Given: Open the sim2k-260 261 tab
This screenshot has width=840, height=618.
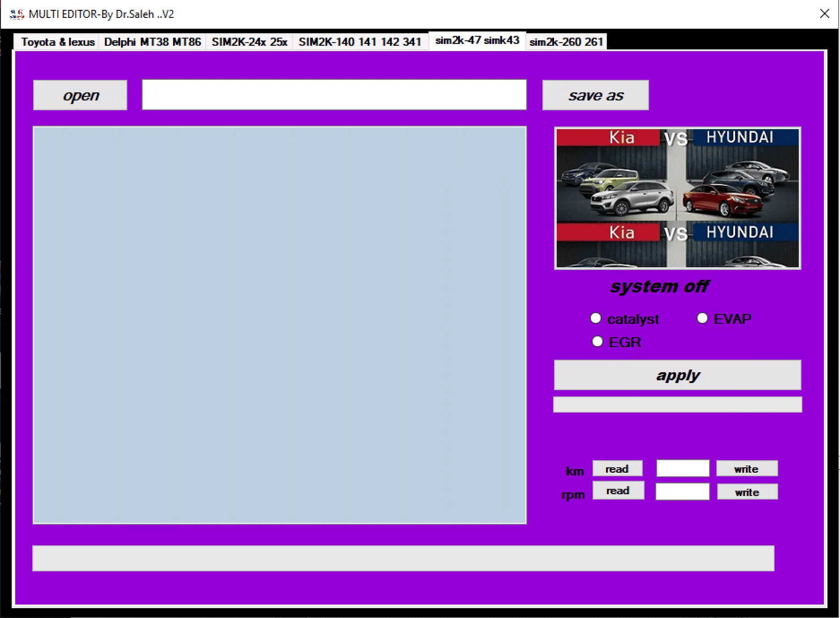Looking at the screenshot, I should (x=566, y=42).
